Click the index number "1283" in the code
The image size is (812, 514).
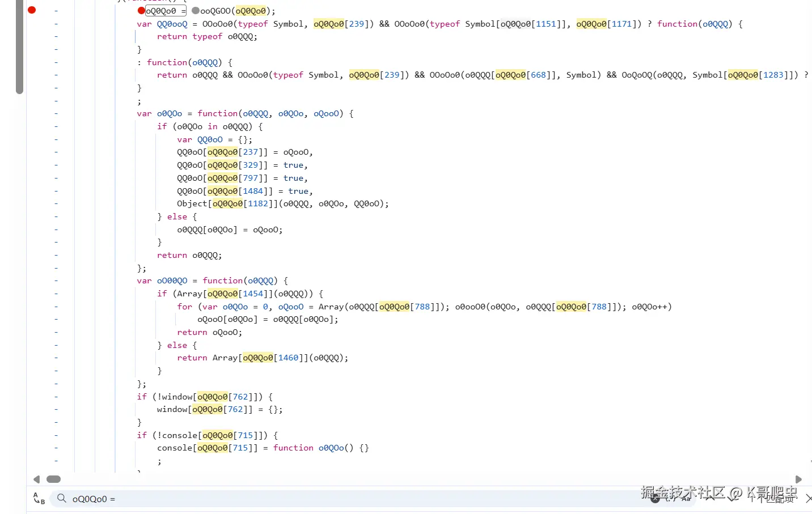tap(773, 75)
